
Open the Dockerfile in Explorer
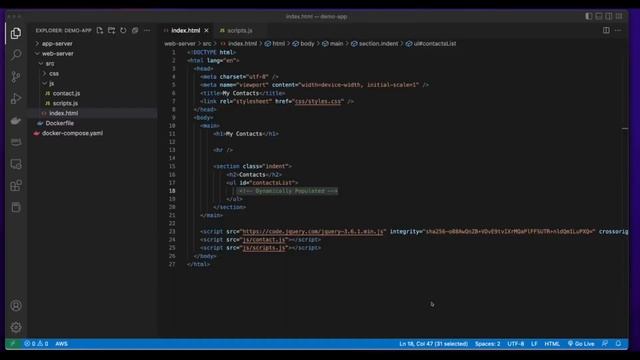pos(60,123)
